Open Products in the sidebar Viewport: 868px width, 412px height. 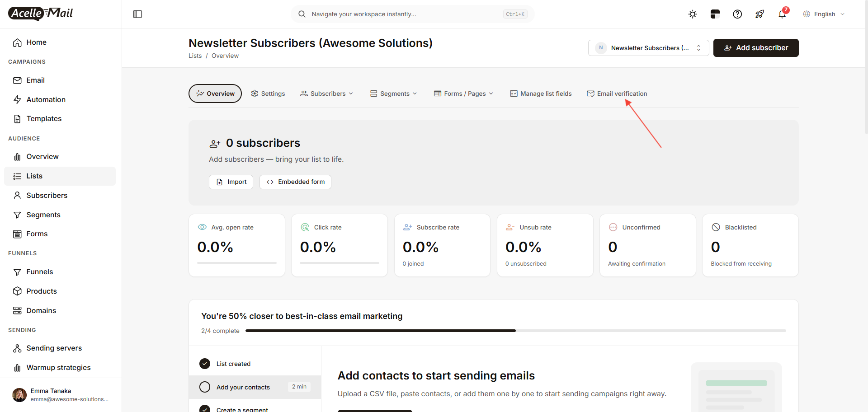(x=60, y=291)
